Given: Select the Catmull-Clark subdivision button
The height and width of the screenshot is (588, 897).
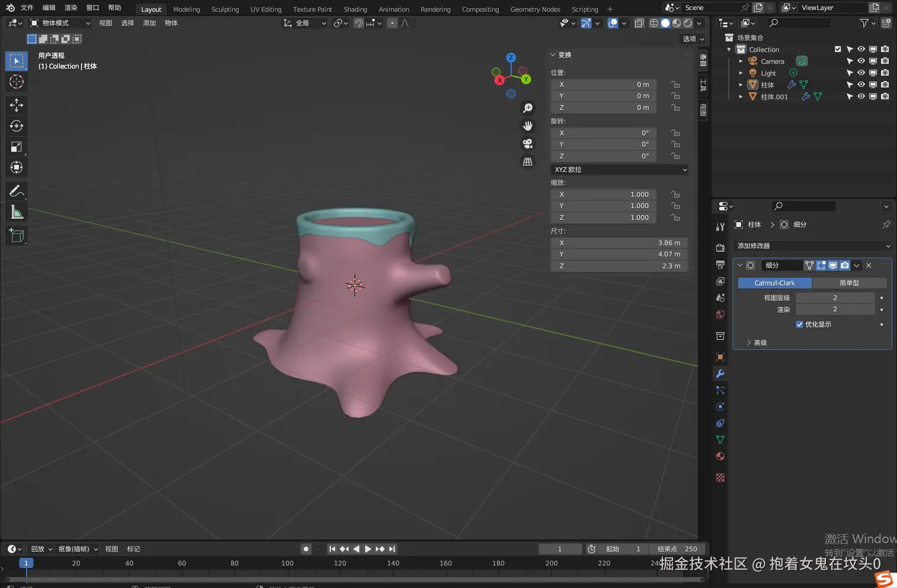Looking at the screenshot, I should tap(775, 283).
